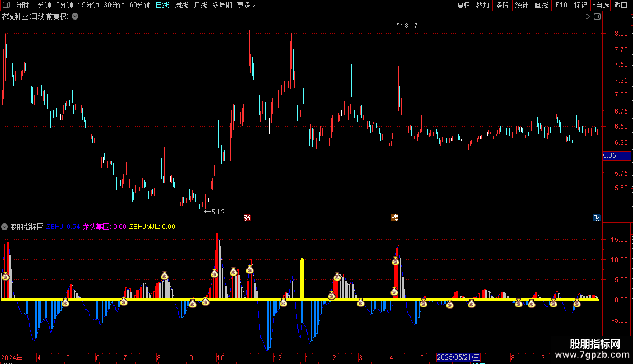Image resolution: width=633 pixels, height=364 pixels.
Task: Switch to 分时 intraday view
Action: (x=22, y=5)
